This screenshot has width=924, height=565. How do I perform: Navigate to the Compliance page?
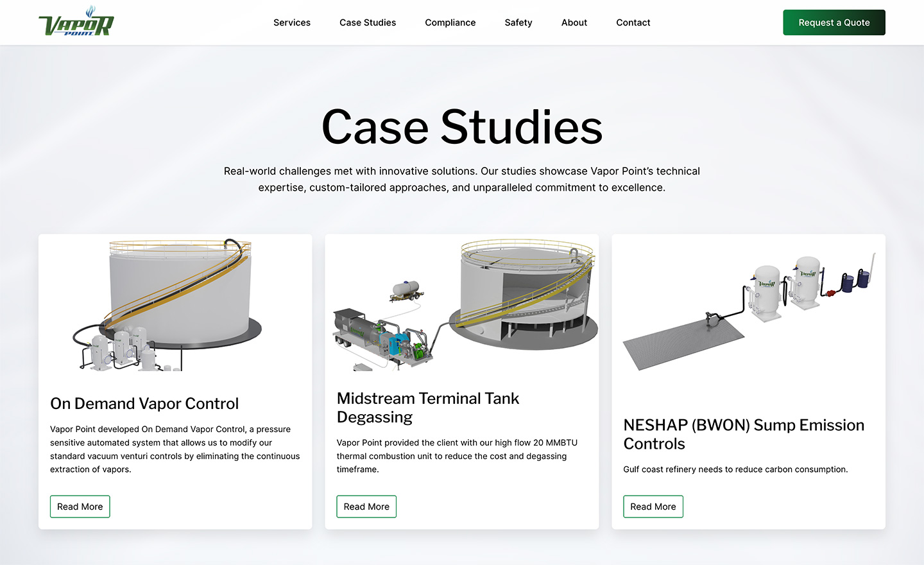(450, 22)
